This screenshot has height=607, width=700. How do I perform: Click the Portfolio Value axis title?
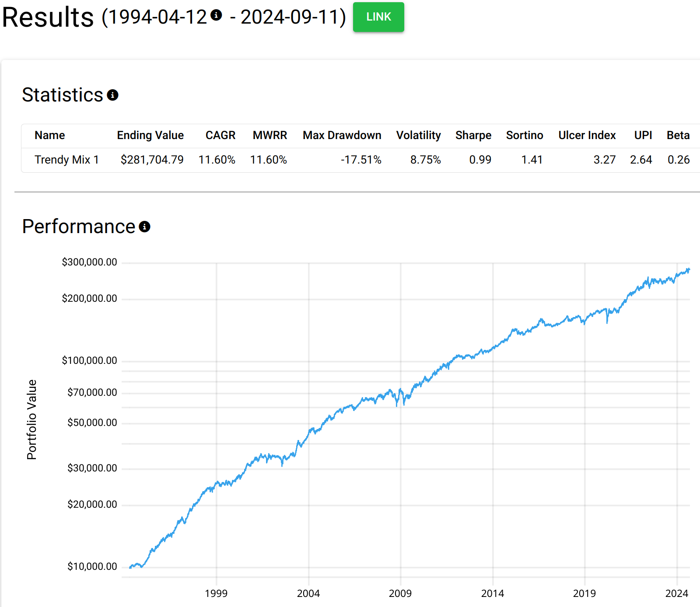tap(32, 420)
